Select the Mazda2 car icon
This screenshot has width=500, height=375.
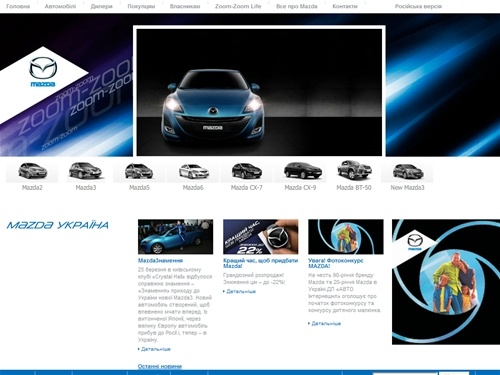tap(32, 171)
